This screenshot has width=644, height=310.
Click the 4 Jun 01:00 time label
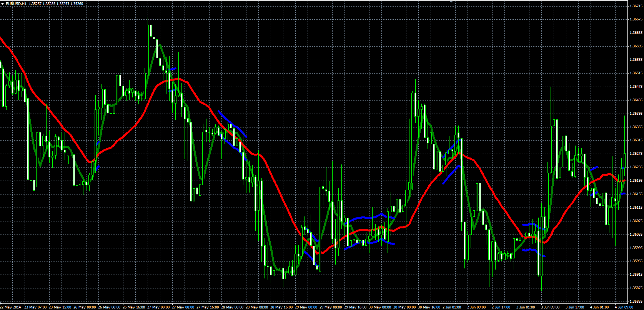click(600, 307)
